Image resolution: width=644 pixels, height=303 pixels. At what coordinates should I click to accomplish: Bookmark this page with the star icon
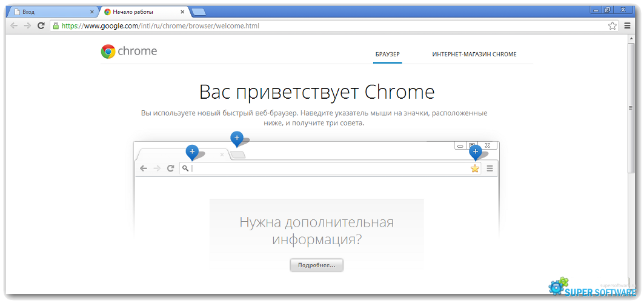pyautogui.click(x=612, y=26)
